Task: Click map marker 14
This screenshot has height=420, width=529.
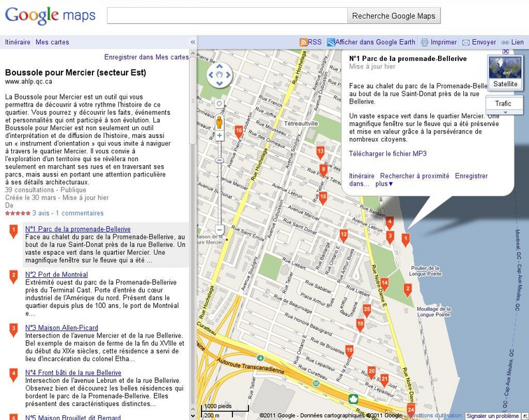Action: click(x=384, y=285)
